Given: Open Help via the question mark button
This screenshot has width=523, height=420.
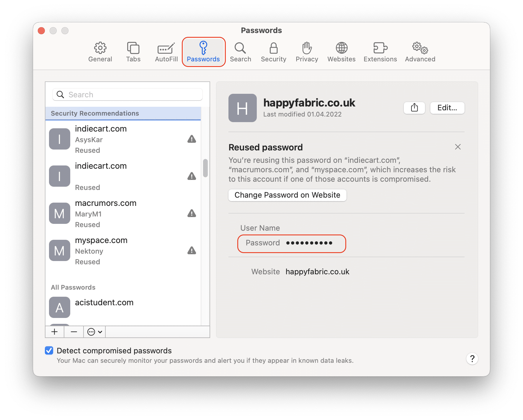Looking at the screenshot, I should (472, 359).
